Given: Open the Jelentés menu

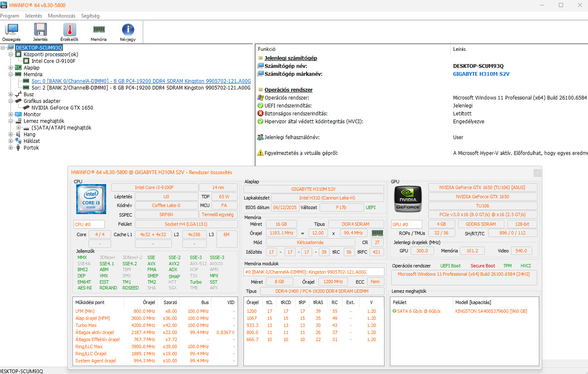Looking at the screenshot, I should (x=33, y=16).
